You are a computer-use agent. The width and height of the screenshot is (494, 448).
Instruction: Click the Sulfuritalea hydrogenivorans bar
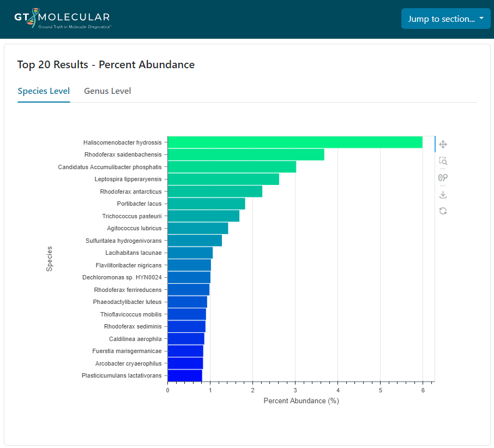click(x=195, y=241)
